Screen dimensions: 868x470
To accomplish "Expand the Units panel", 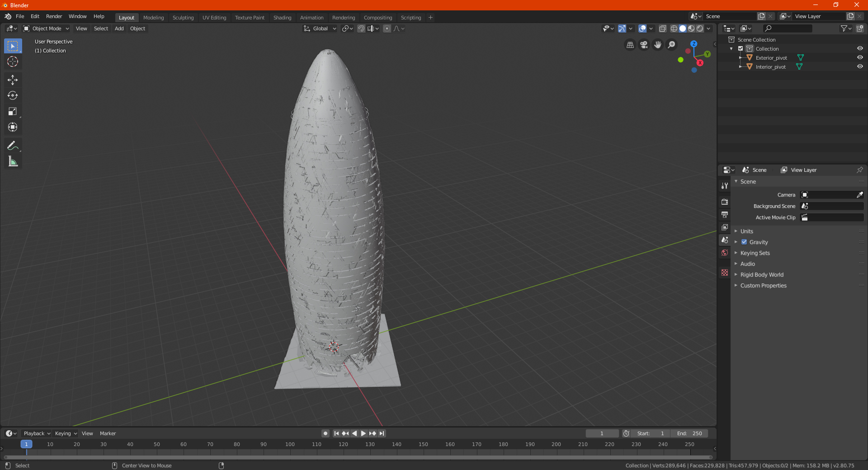I will tap(746, 231).
